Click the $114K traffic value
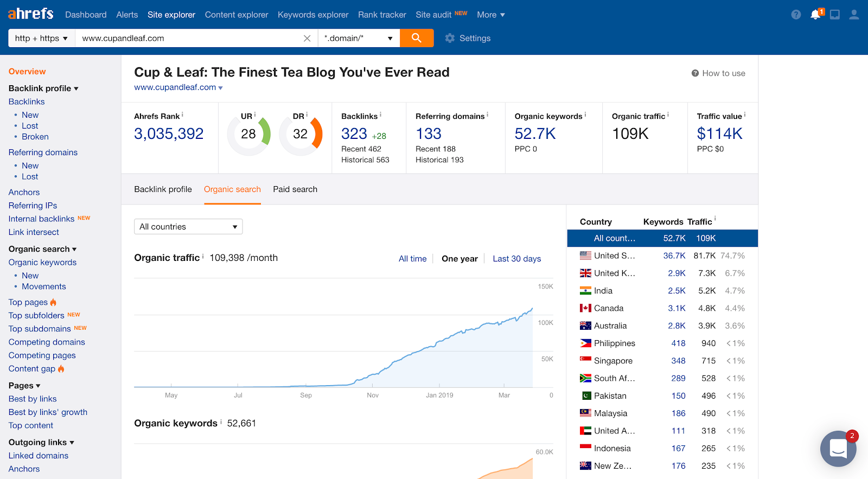This screenshot has width=868, height=479. pos(719,134)
